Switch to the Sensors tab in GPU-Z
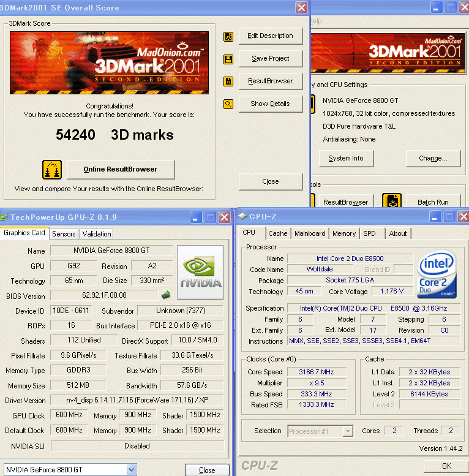Viewport: 469px width, 476px height. pos(64,233)
